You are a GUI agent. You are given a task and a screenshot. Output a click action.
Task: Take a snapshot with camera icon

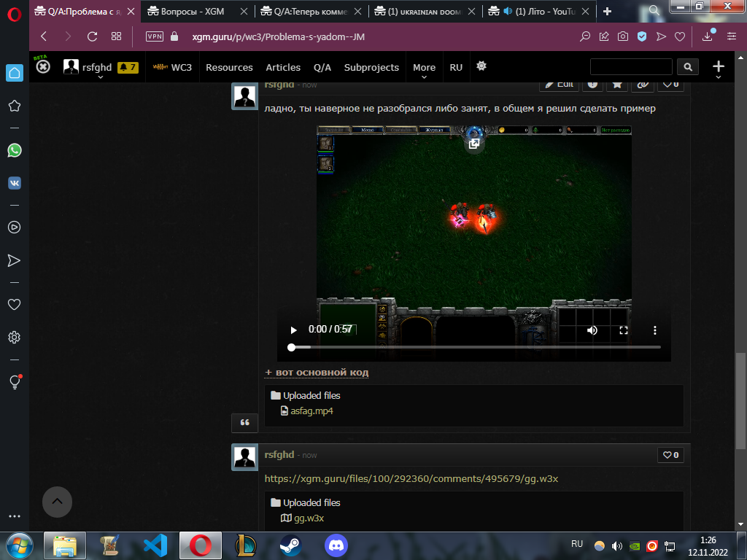click(x=623, y=36)
